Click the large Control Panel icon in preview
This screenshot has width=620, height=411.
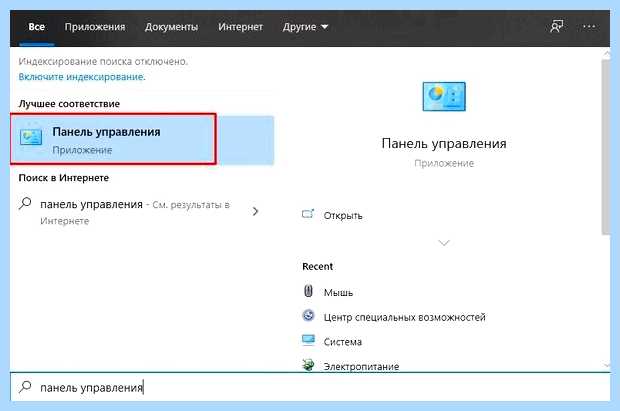click(444, 97)
